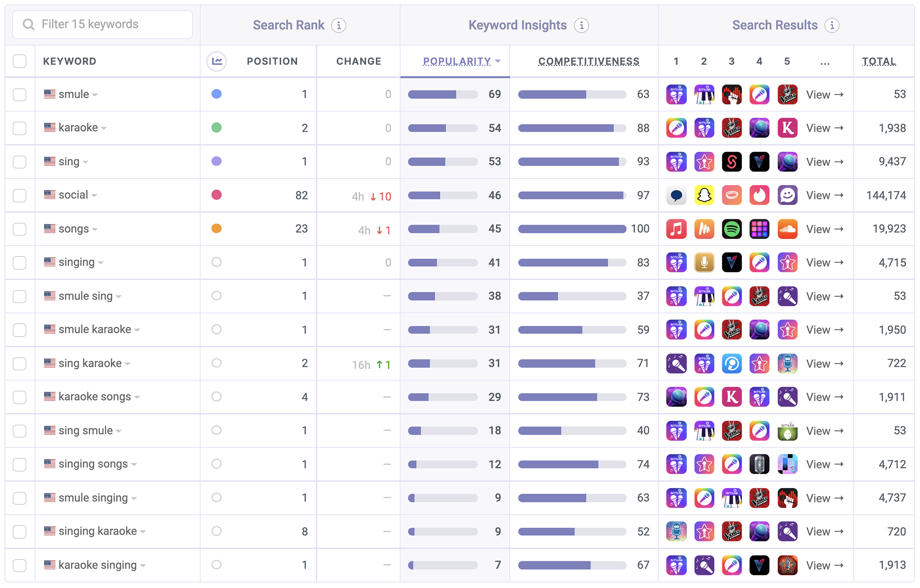
Task: Expand dropdown arrow next to karaoke keyword
Action: [104, 129]
